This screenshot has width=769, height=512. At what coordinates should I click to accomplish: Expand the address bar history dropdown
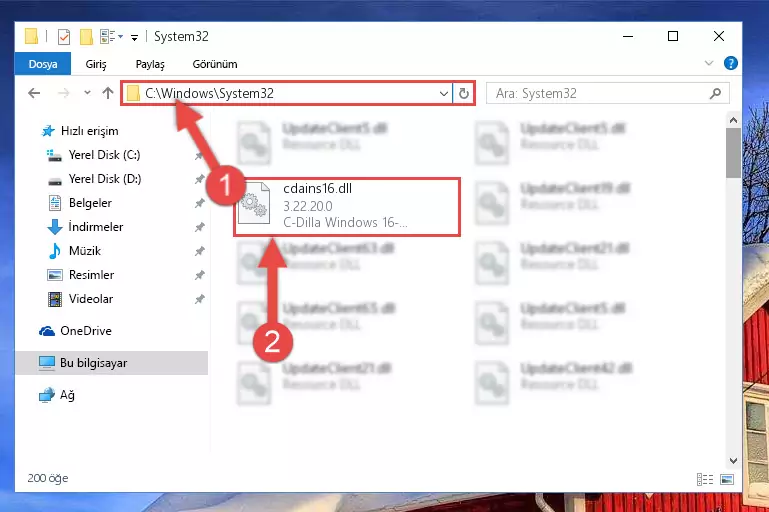443,93
